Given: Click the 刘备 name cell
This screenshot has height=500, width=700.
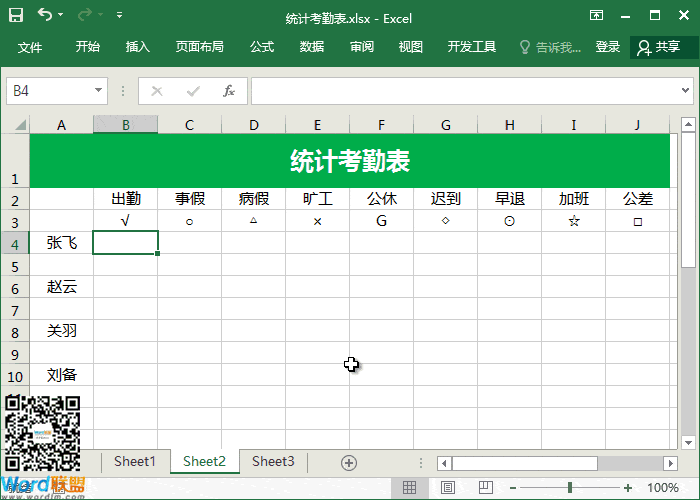Looking at the screenshot, I should (62, 375).
